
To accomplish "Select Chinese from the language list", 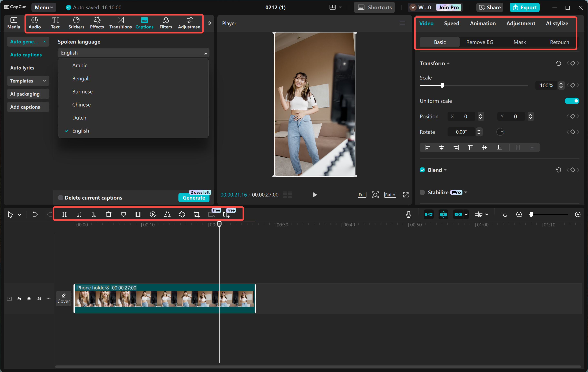I will pyautogui.click(x=81, y=105).
